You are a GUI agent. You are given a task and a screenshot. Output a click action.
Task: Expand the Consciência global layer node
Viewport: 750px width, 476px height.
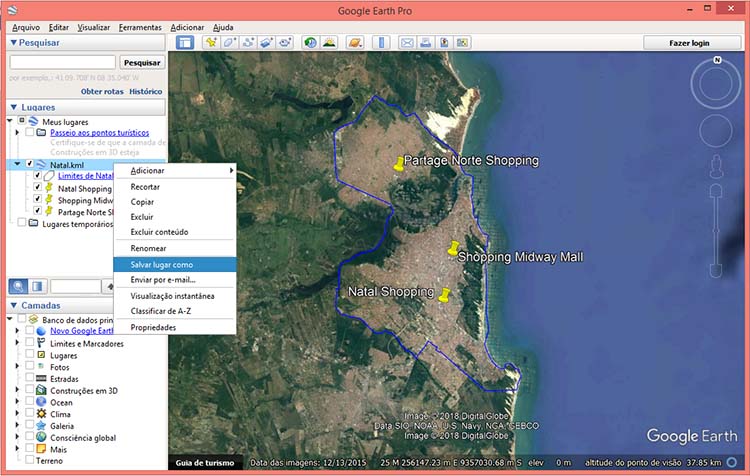click(x=18, y=437)
